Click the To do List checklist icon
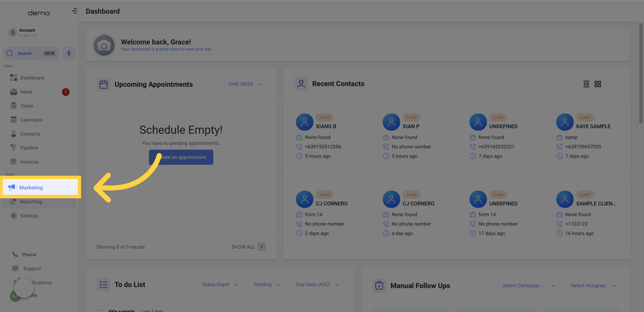 [103, 285]
